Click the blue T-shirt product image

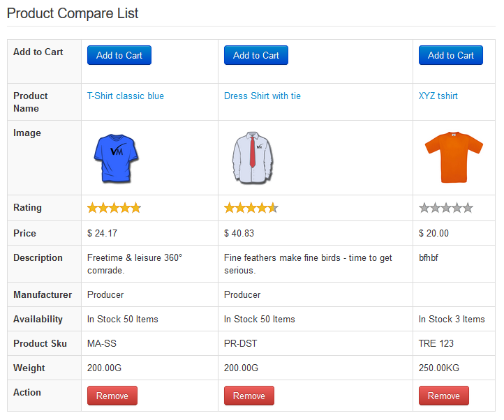(115, 158)
